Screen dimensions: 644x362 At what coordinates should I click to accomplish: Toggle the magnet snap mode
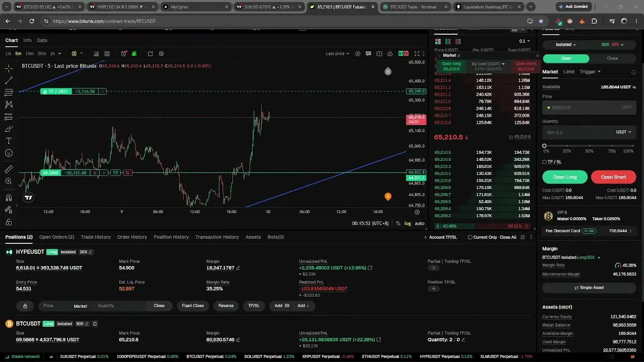pos(9,198)
